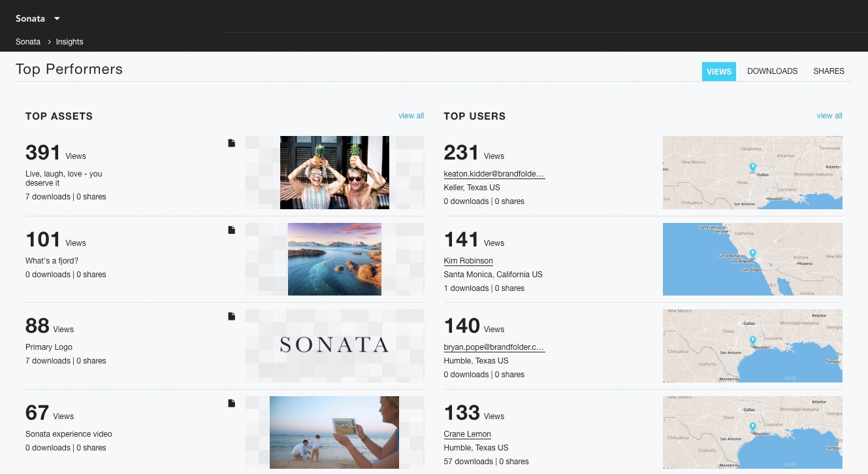
Task: Click location 'Keller, Texas US'
Action: tap(472, 188)
